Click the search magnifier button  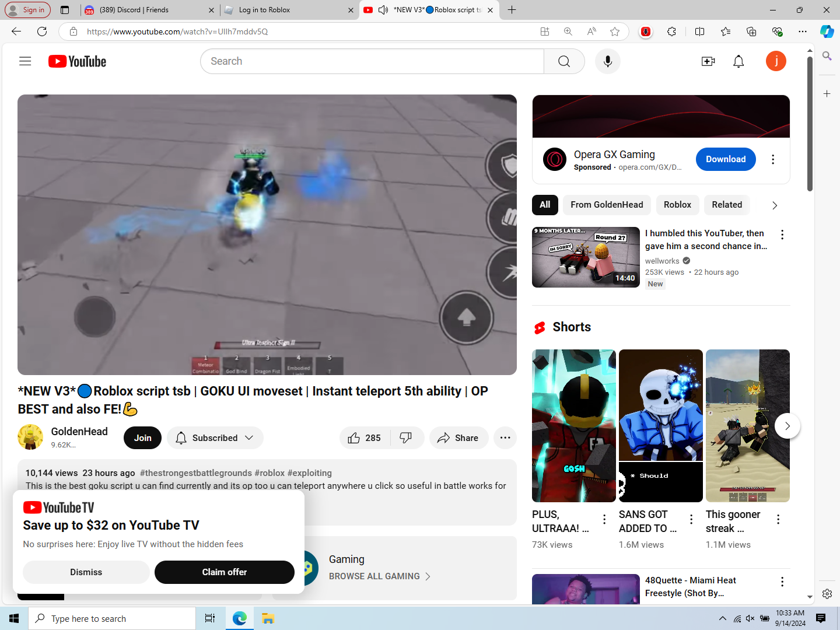(564, 61)
